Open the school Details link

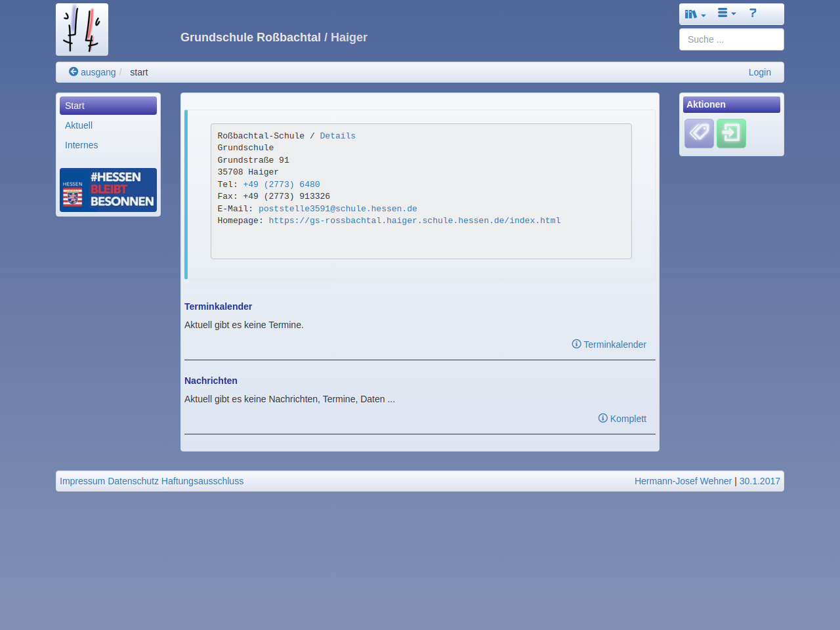(x=337, y=136)
